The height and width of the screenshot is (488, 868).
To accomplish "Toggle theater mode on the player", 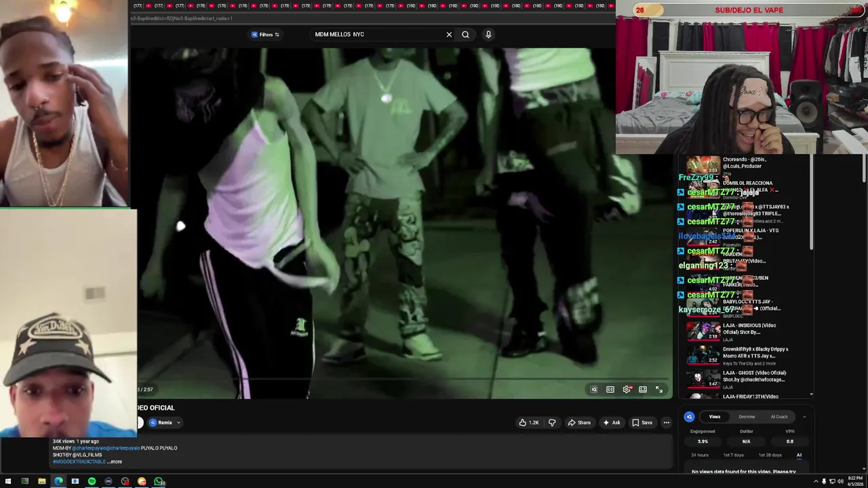I will (x=643, y=390).
